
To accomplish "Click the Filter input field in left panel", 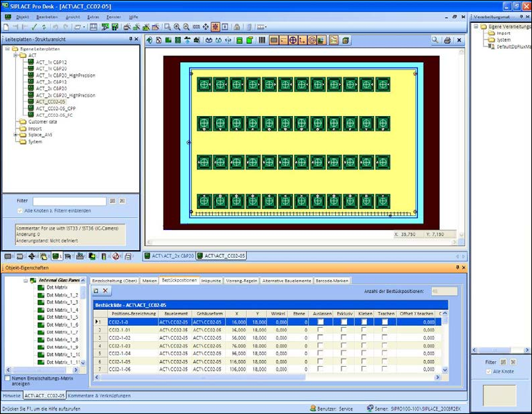I will tap(70, 201).
